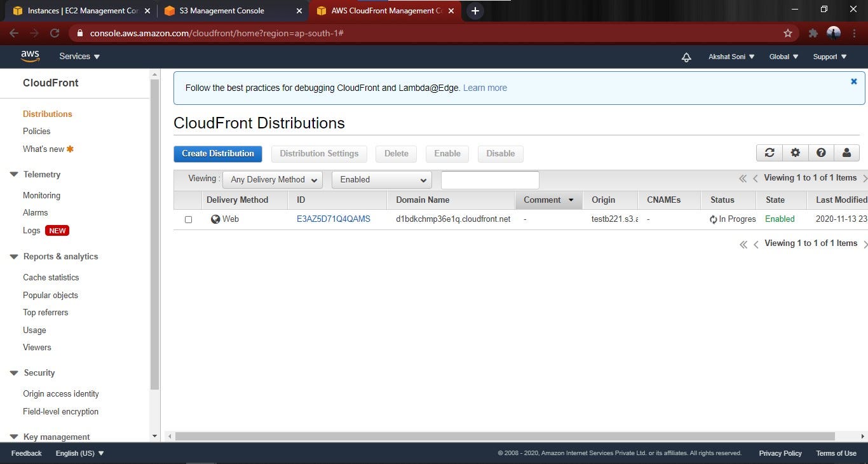
Task: Go to first page double-arrow above table
Action: tap(742, 179)
